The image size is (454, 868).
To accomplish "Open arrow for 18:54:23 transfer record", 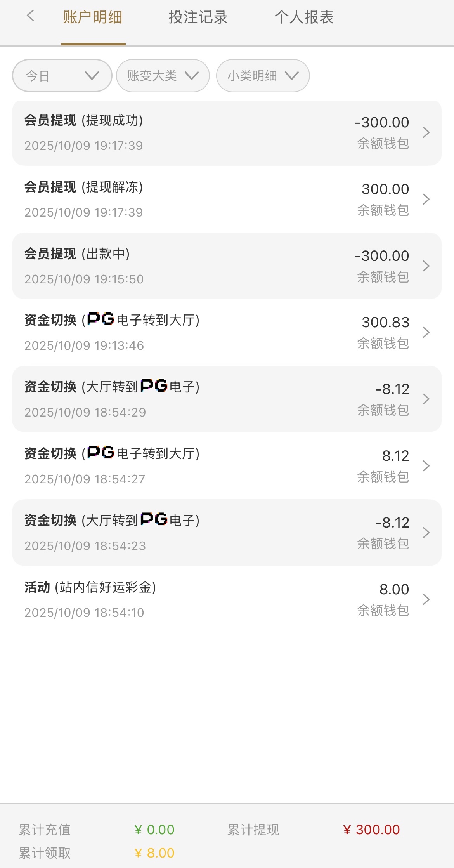I will 426,533.
